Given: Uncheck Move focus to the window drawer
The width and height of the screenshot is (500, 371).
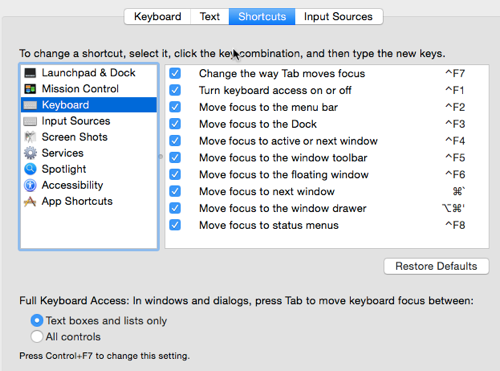Looking at the screenshot, I should click(x=175, y=208).
